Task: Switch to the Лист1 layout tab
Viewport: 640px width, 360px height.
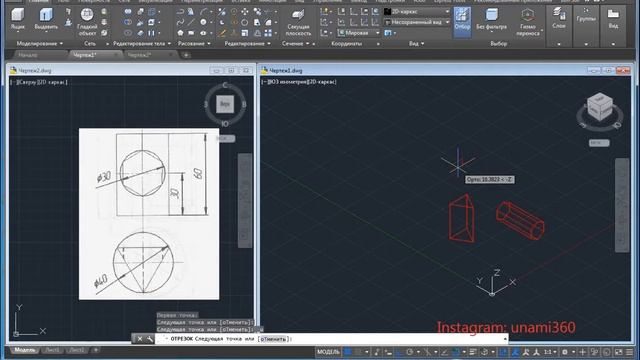Action: click(52, 350)
